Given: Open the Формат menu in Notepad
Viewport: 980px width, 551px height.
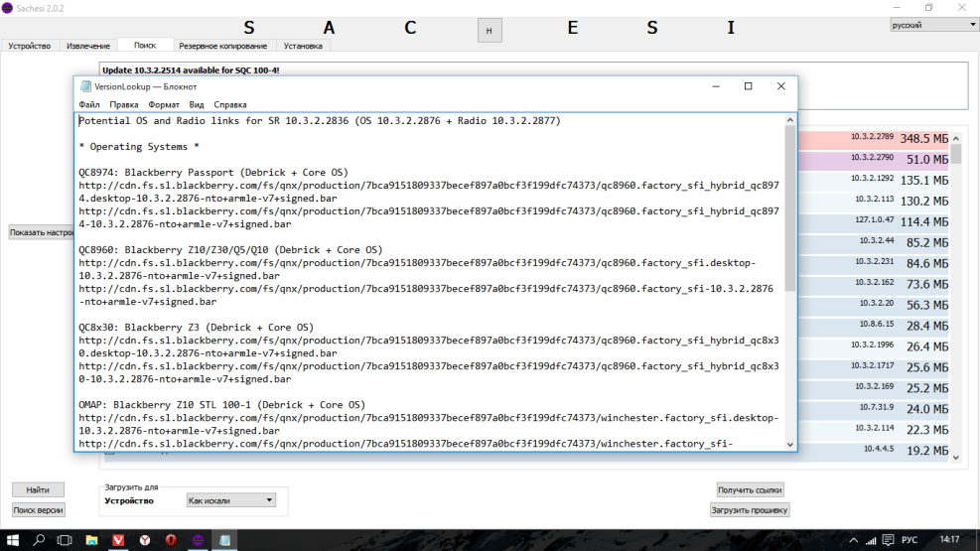Looking at the screenshot, I should click(x=164, y=104).
